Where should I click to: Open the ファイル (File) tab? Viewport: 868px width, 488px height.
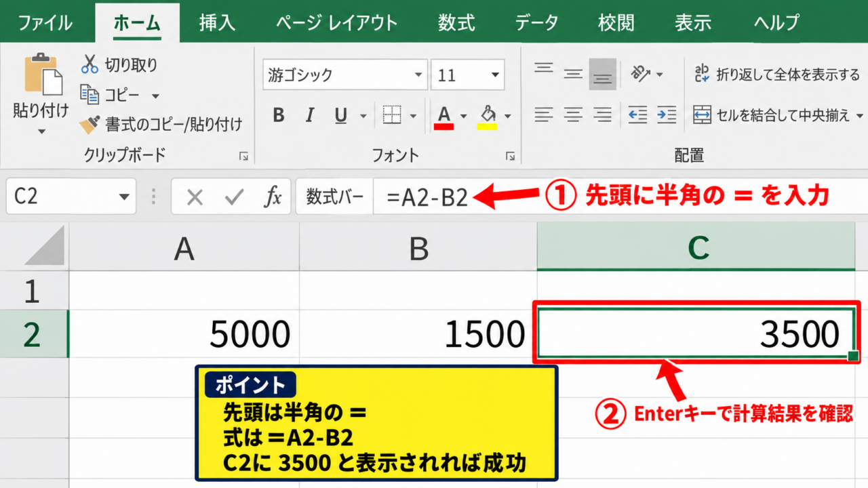(46, 22)
